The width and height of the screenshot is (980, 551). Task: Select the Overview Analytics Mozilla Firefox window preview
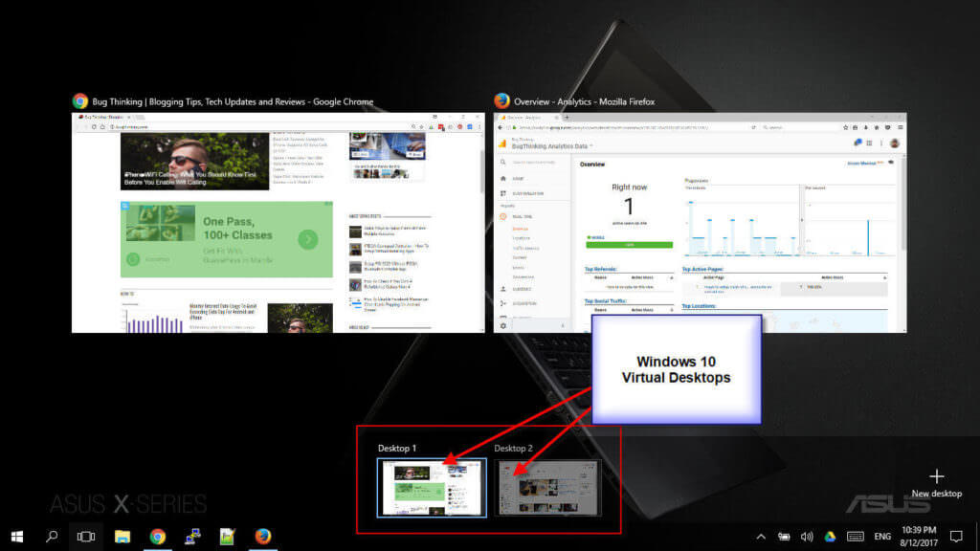(x=700, y=222)
